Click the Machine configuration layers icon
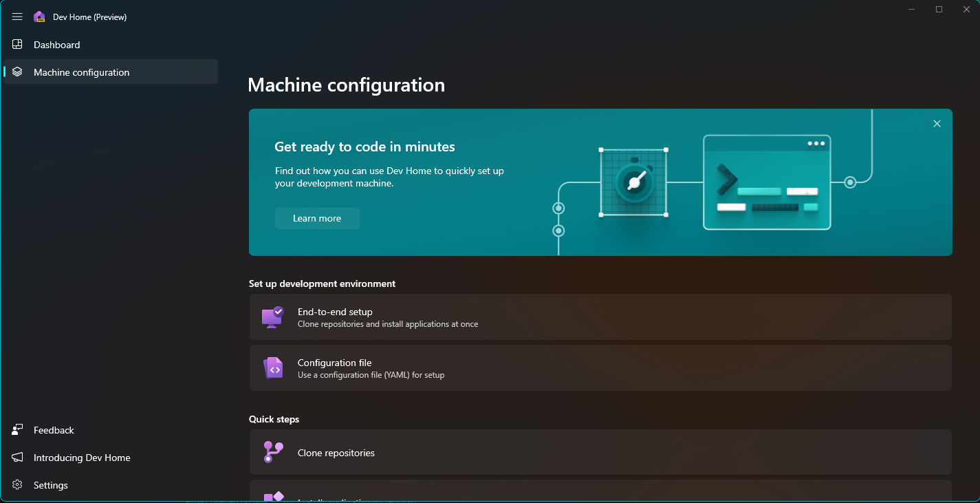 coord(16,72)
